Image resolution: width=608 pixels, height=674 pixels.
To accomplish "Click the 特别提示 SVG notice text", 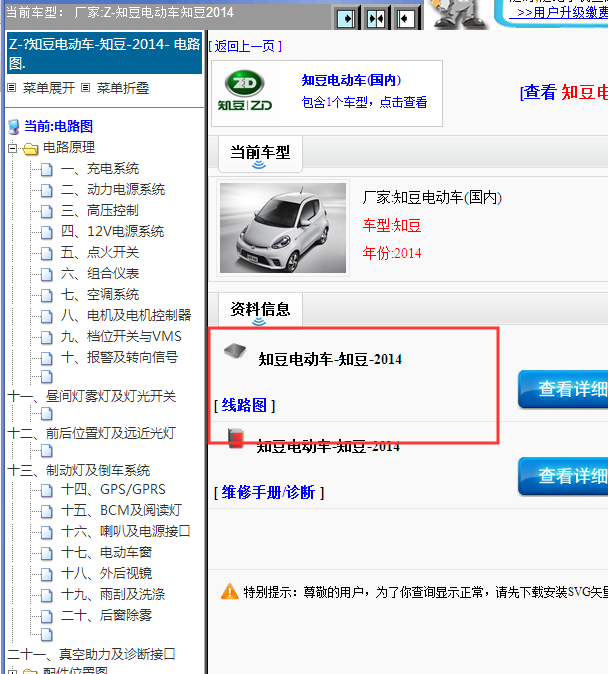I will pyautogui.click(x=426, y=592).
